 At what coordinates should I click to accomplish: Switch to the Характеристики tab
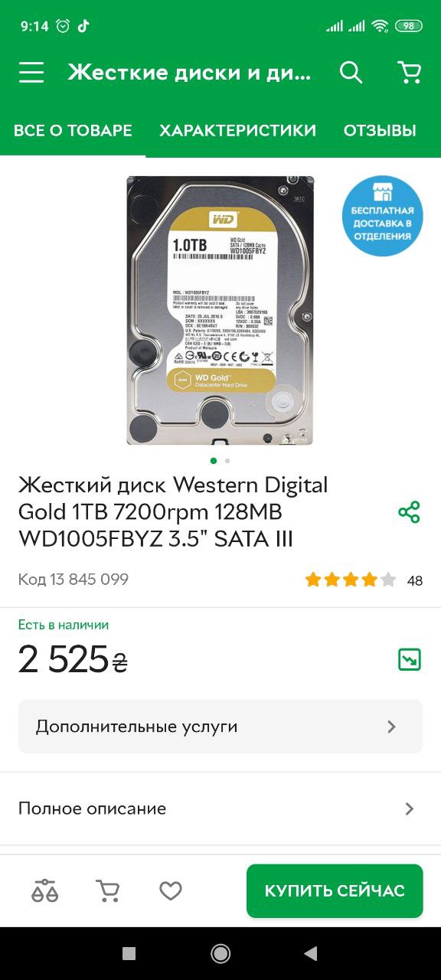238,130
